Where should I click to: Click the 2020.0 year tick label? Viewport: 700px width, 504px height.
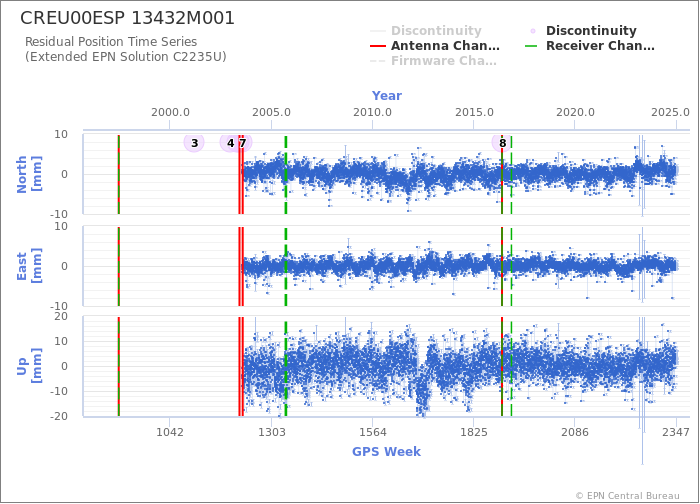(x=575, y=112)
